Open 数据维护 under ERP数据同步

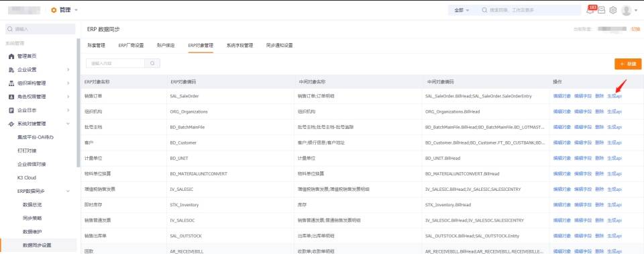click(32, 232)
